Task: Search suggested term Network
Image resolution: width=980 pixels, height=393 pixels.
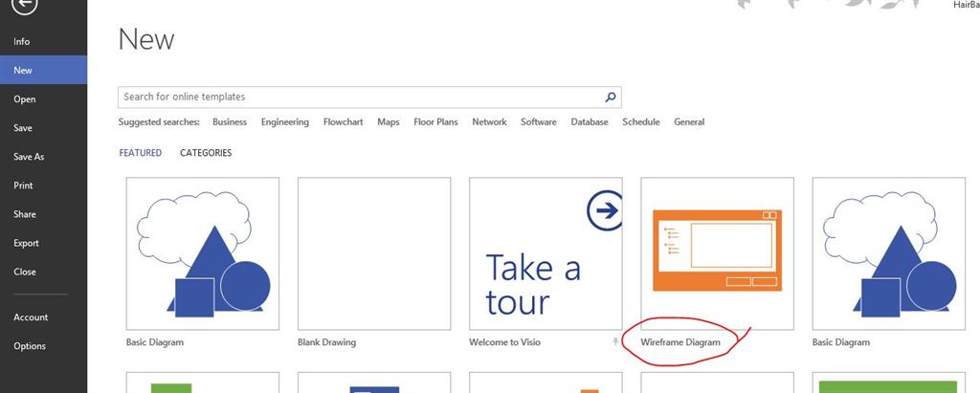Action: [x=489, y=121]
